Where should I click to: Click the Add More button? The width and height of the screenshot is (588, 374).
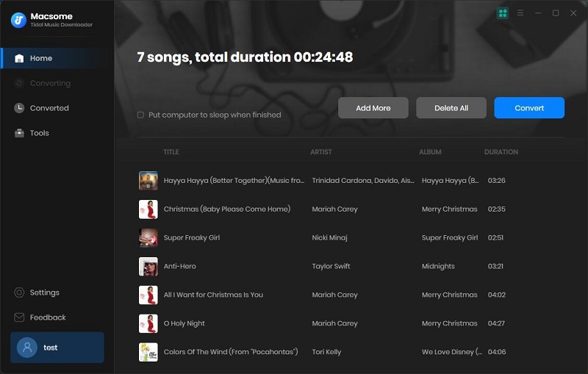373,108
